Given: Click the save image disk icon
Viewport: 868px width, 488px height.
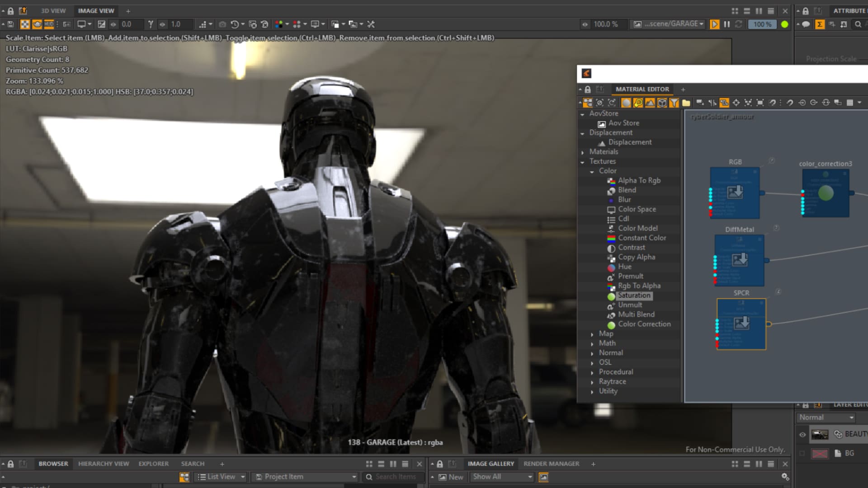Looking at the screenshot, I should point(11,24).
